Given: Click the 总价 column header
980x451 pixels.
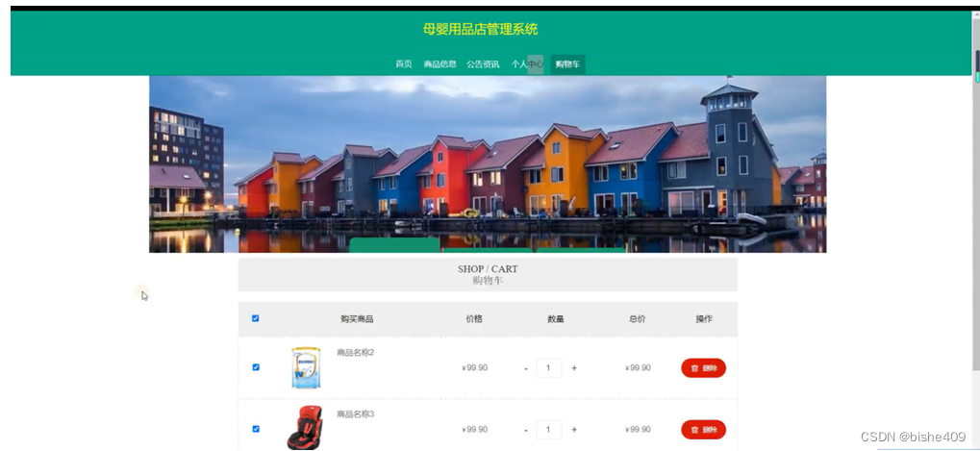Looking at the screenshot, I should tap(637, 319).
